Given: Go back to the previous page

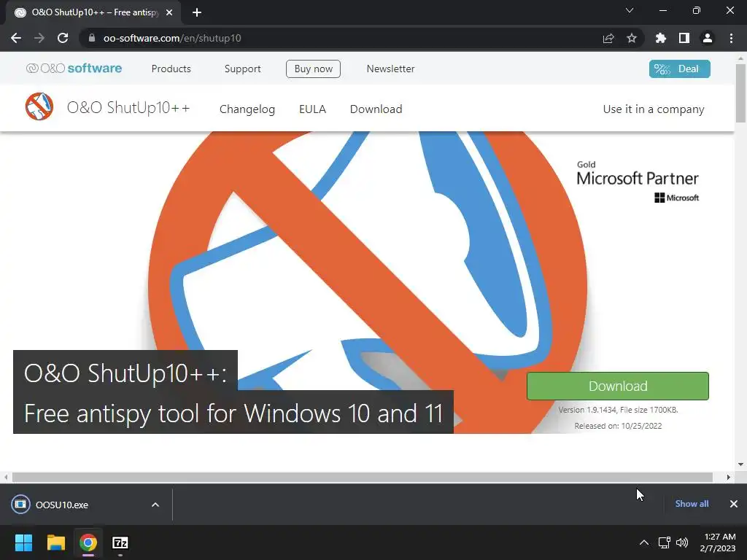Looking at the screenshot, I should (x=16, y=38).
